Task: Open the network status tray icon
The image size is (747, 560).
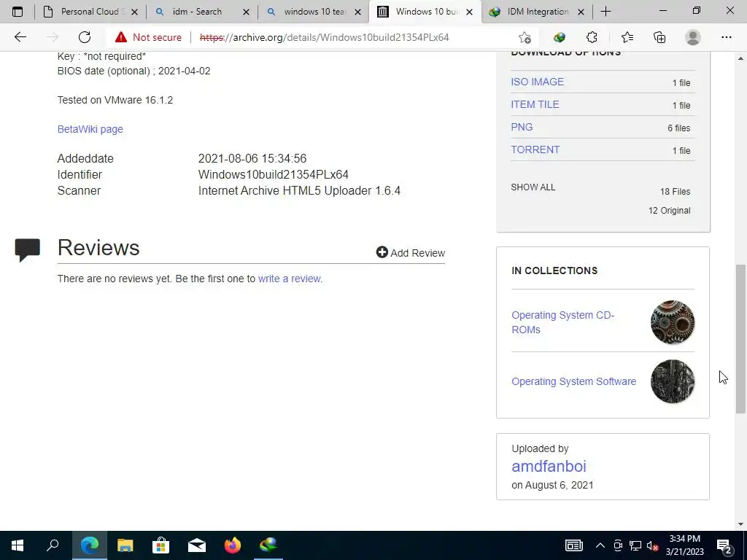Action: (x=635, y=545)
